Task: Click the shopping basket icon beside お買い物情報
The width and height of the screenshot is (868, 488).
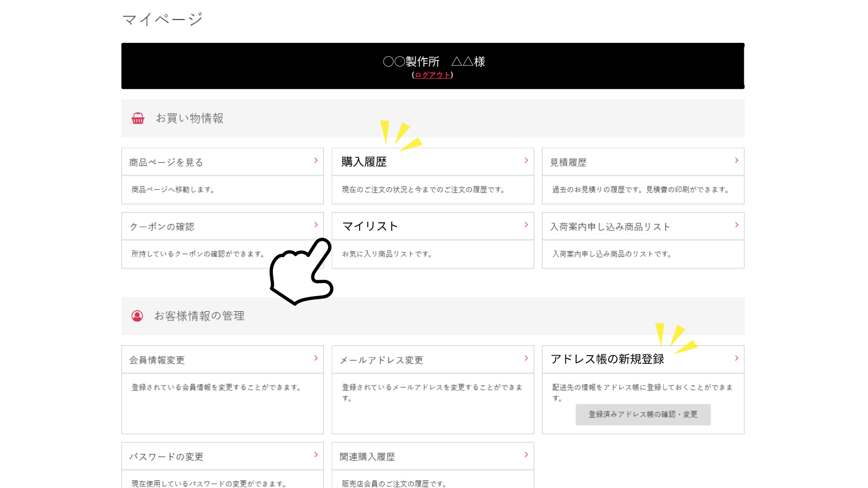Action: (x=138, y=118)
